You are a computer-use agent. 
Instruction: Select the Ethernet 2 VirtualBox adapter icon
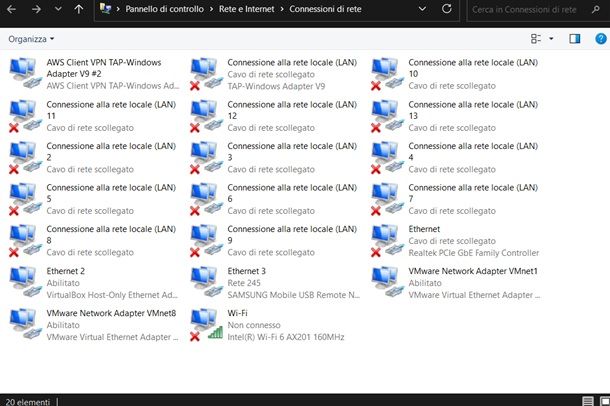(x=25, y=282)
